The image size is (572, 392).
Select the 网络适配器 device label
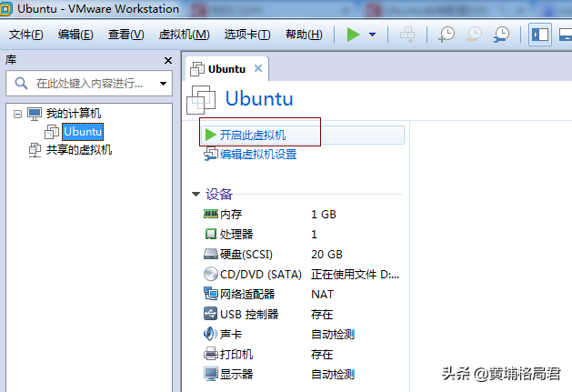(247, 294)
